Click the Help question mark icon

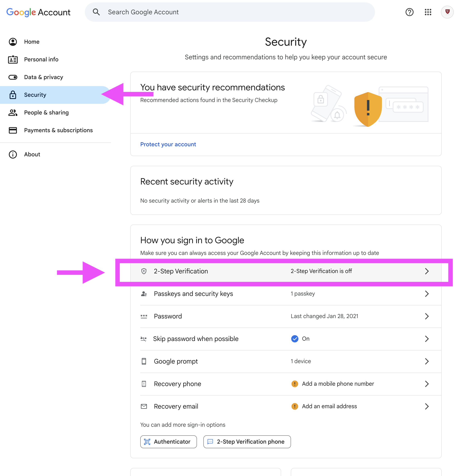coord(409,12)
